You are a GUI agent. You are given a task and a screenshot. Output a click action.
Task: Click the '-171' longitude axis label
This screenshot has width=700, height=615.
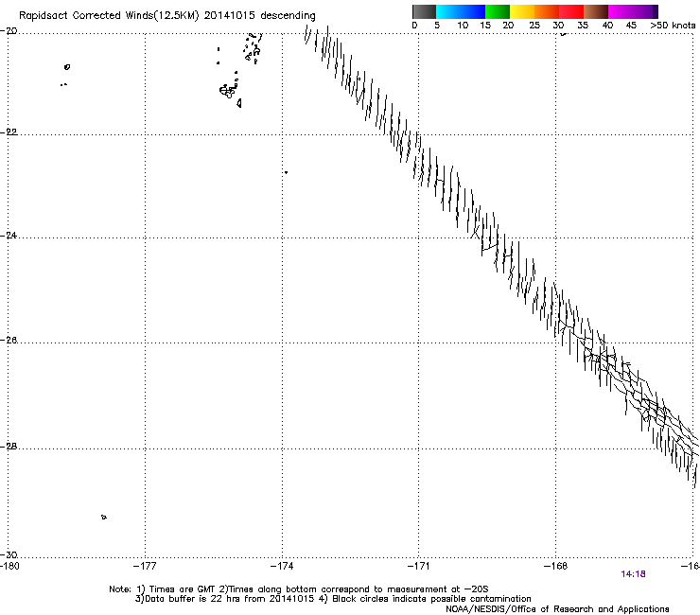click(419, 567)
